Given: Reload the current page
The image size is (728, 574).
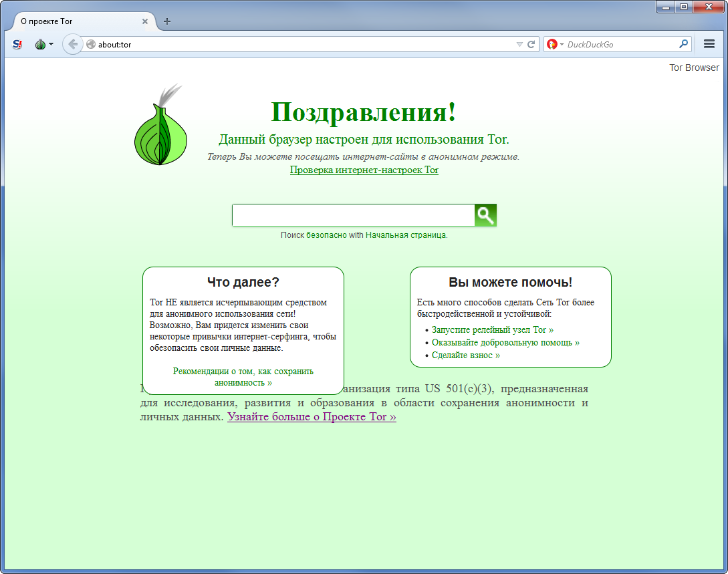Looking at the screenshot, I should [531, 45].
